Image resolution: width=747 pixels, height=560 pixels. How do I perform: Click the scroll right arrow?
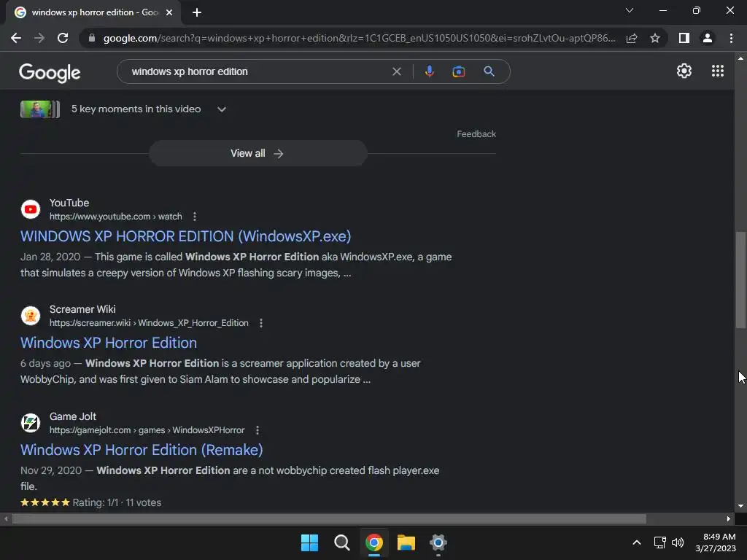pyautogui.click(x=729, y=519)
